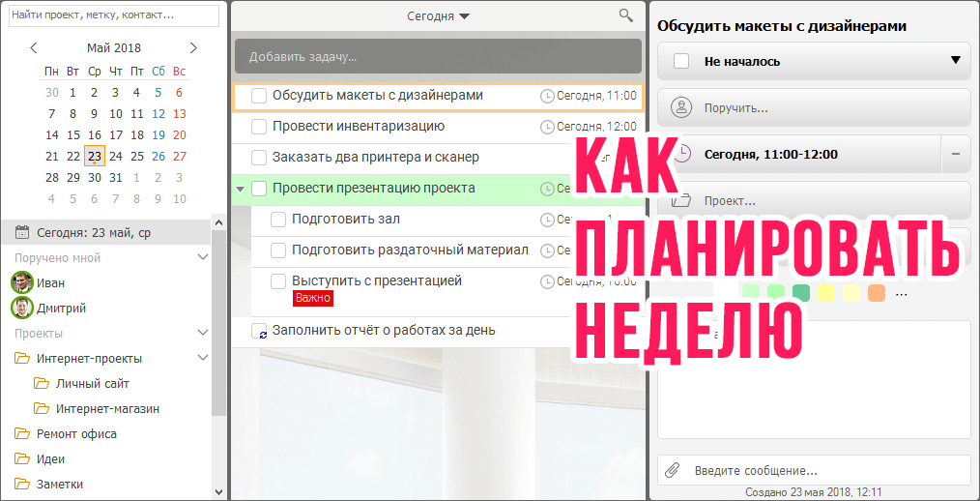Pick the orange color label swatch

pos(877,292)
